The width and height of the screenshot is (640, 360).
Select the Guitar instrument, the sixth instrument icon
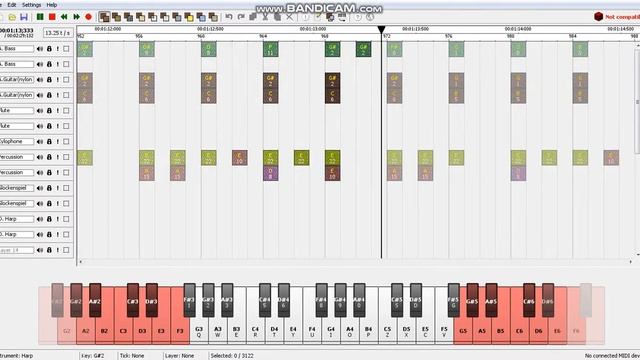pyautogui.click(x=165, y=17)
